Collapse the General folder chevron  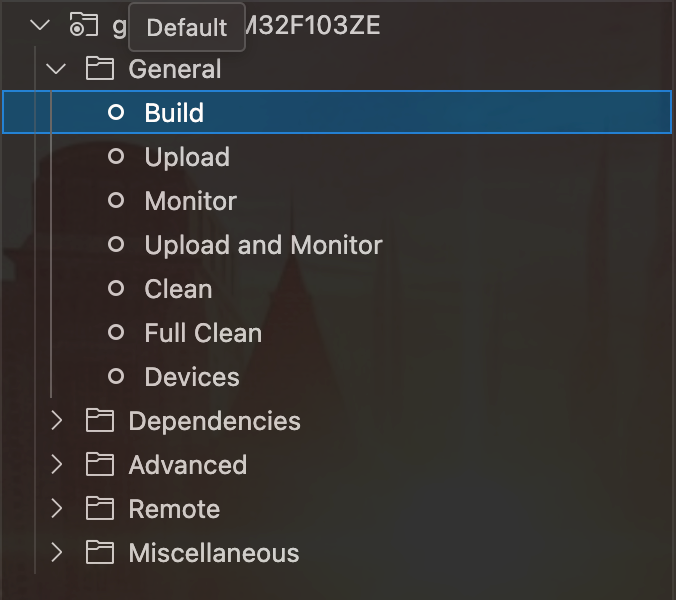pos(57,69)
